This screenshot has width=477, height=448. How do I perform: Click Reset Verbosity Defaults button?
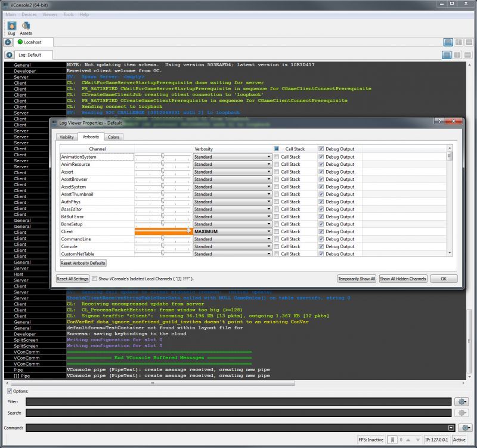coord(83,263)
